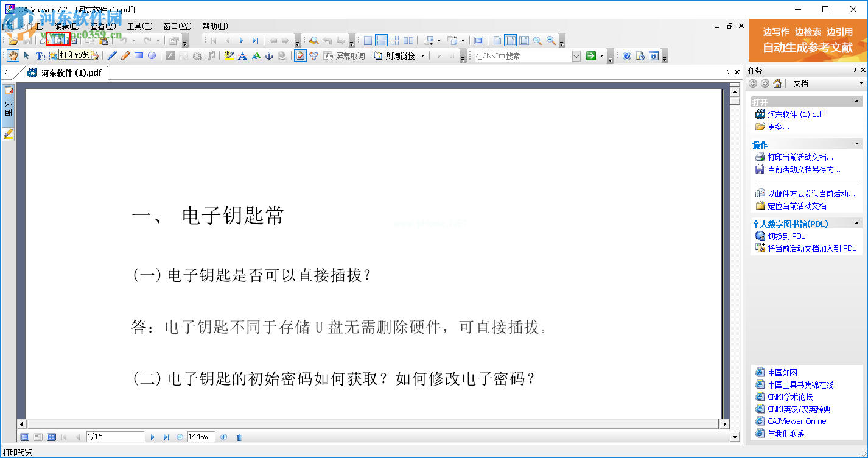The image size is (868, 458).
Task: Open the 划词链接 dropdown arrow
Action: coord(422,56)
